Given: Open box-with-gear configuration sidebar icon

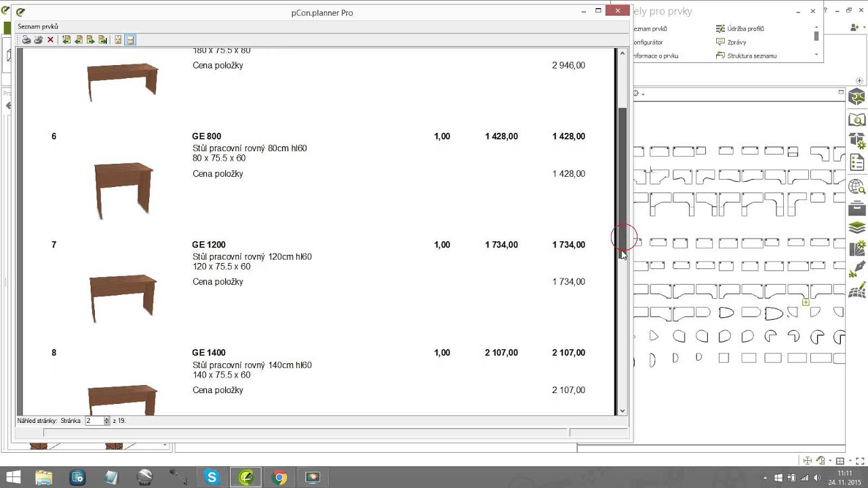Looking at the screenshot, I should click(857, 141).
